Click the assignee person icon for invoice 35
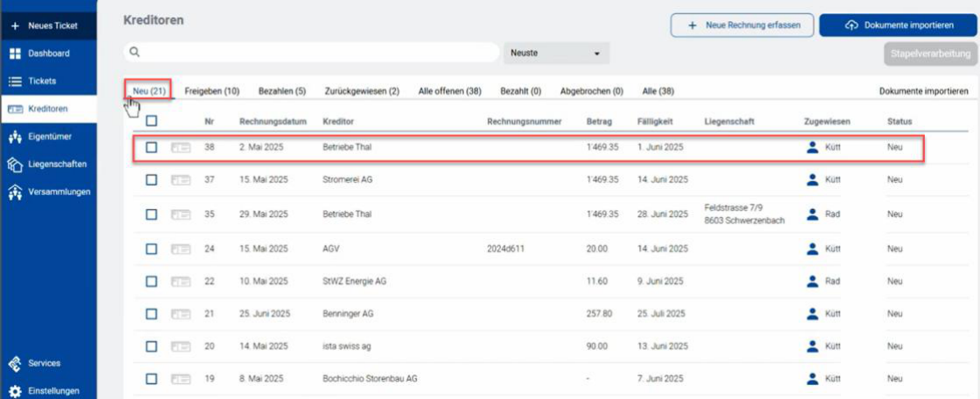This screenshot has height=399, width=980. 812,213
